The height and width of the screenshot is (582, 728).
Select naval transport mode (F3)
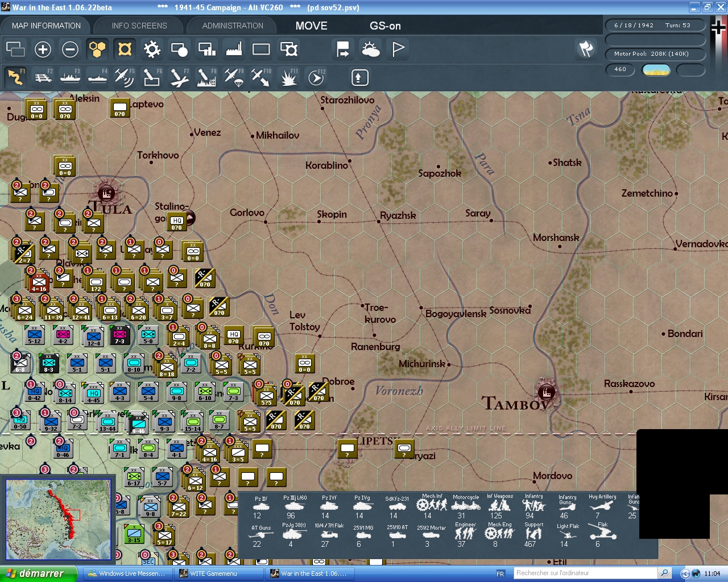tap(70, 77)
